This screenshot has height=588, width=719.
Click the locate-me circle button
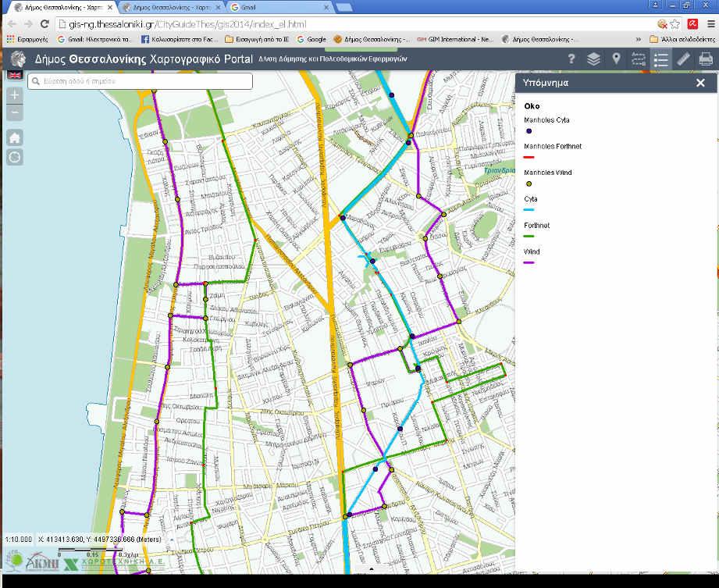15,157
